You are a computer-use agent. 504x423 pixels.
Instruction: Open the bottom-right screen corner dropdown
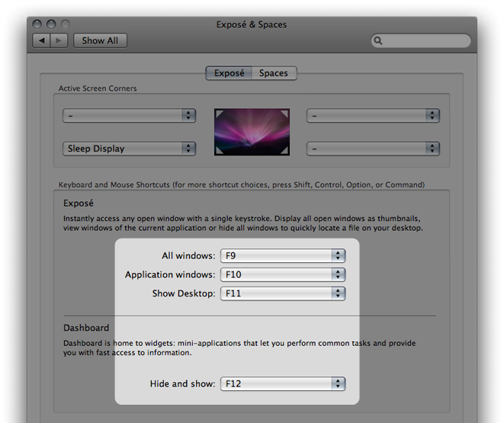click(373, 149)
